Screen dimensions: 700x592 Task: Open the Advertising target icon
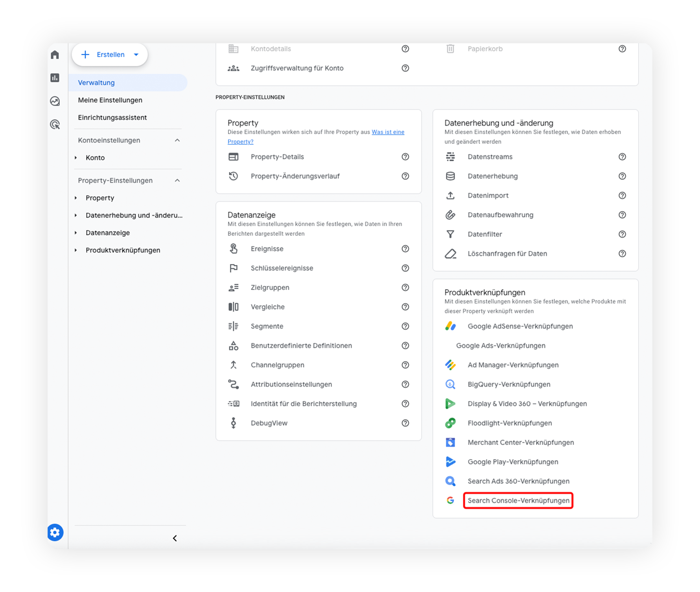click(55, 125)
